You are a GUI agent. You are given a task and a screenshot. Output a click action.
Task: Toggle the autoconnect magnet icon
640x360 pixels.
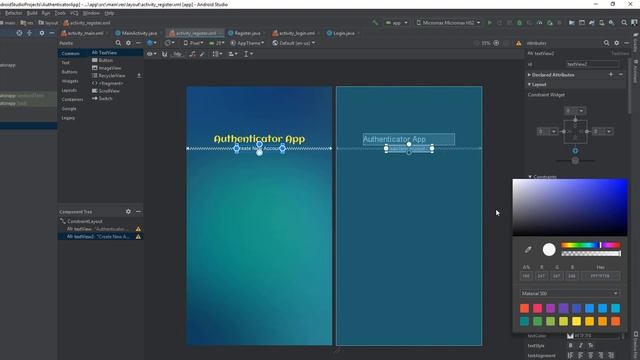point(164,54)
